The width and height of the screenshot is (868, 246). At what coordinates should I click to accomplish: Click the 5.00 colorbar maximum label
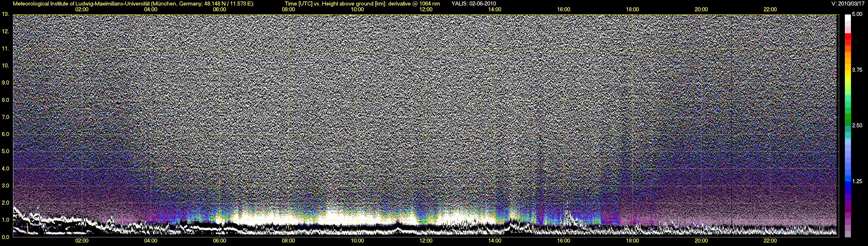tap(857, 14)
